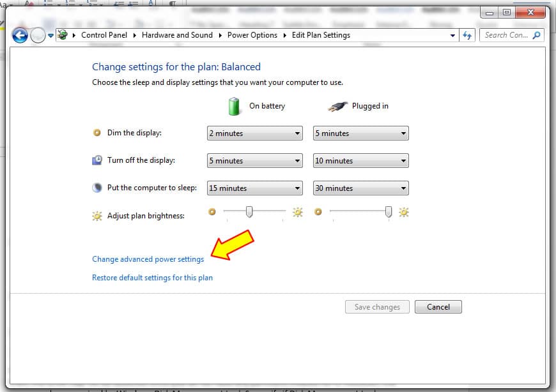
Task: Click the search magnifier icon
Action: tap(536, 35)
